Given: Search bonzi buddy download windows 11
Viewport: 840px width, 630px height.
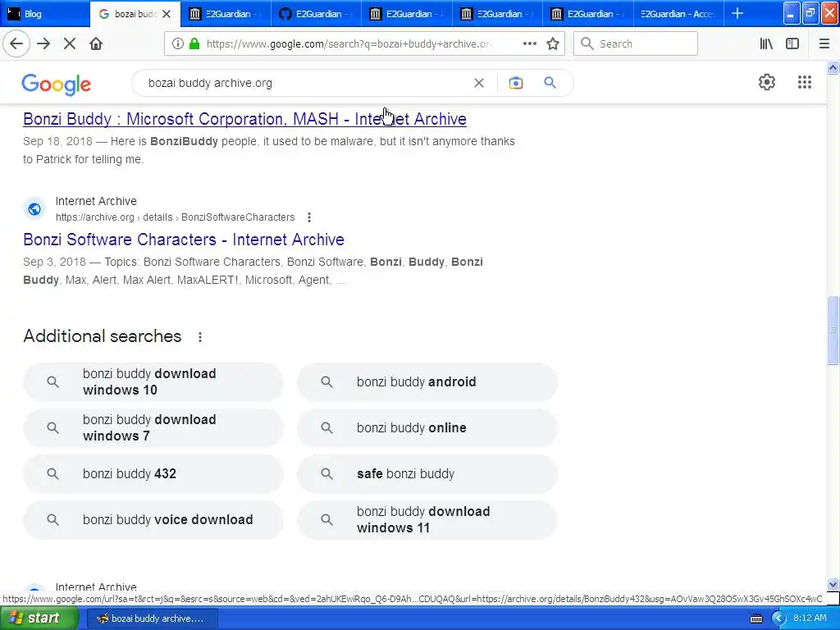Looking at the screenshot, I should (x=427, y=519).
